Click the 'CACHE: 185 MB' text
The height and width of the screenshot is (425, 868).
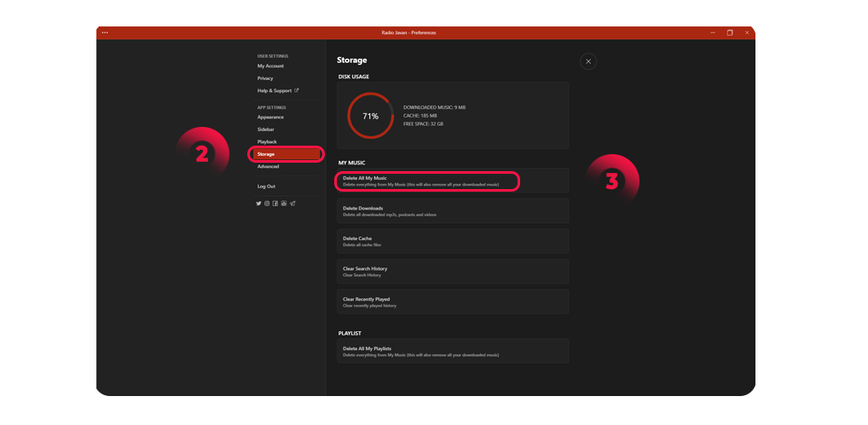[x=420, y=116]
